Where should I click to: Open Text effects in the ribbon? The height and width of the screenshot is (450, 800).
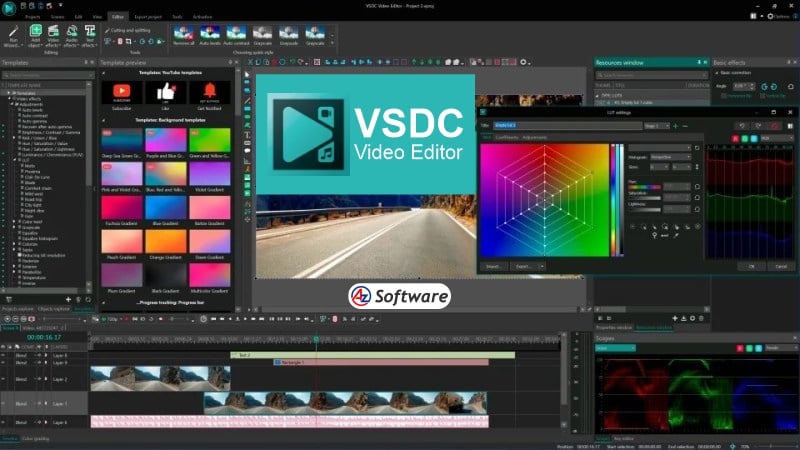[89, 36]
